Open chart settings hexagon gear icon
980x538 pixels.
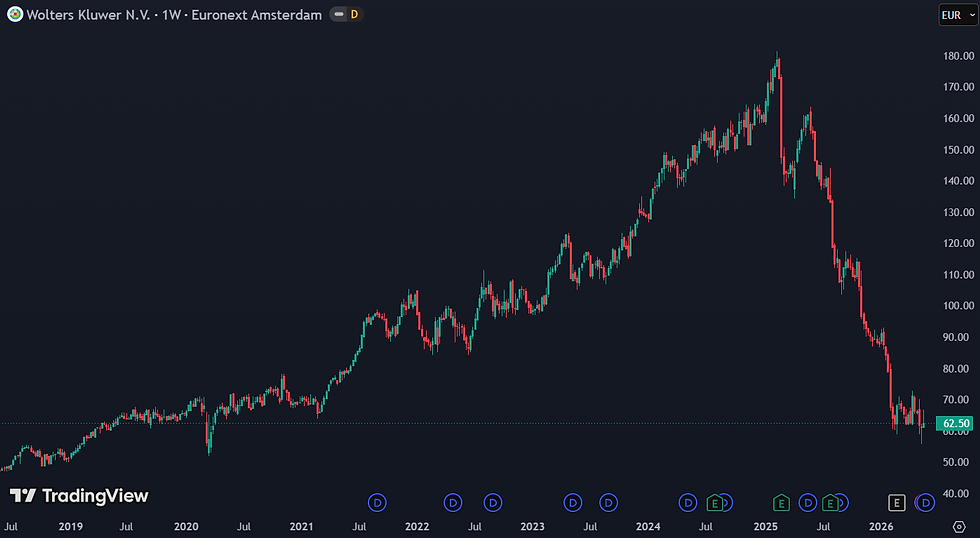959,527
